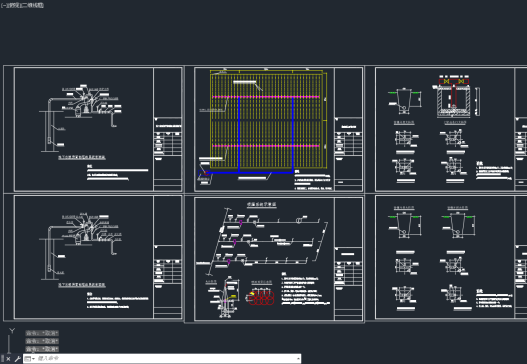The image size is (527, 364).
Task: Click the command line grip handle
Action: [x=2, y=359]
